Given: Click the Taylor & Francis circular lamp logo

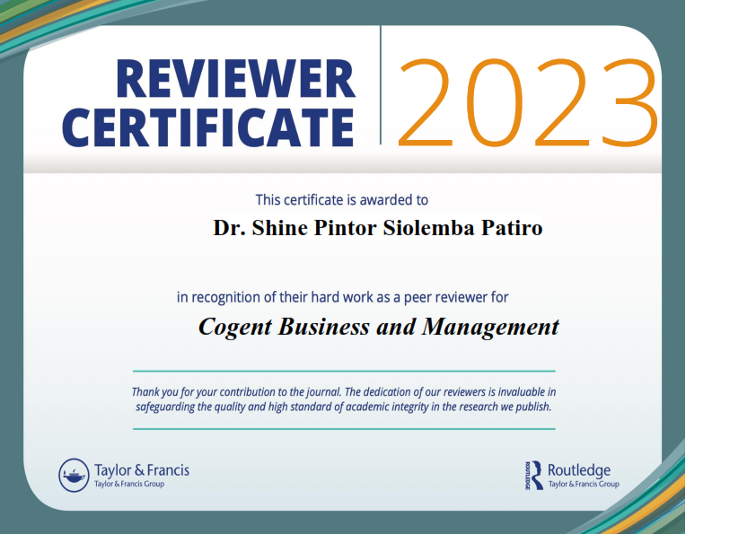Looking at the screenshot, I should pyautogui.click(x=74, y=475).
